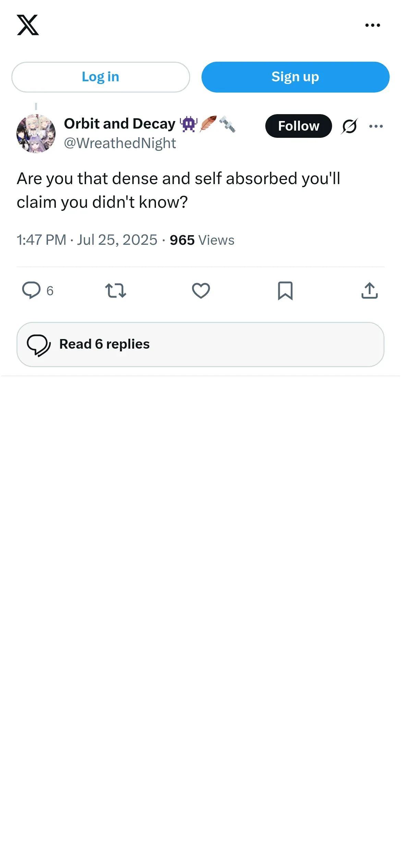The width and height of the screenshot is (401, 868).
Task: Click the post text about being dense
Action: 178,190
